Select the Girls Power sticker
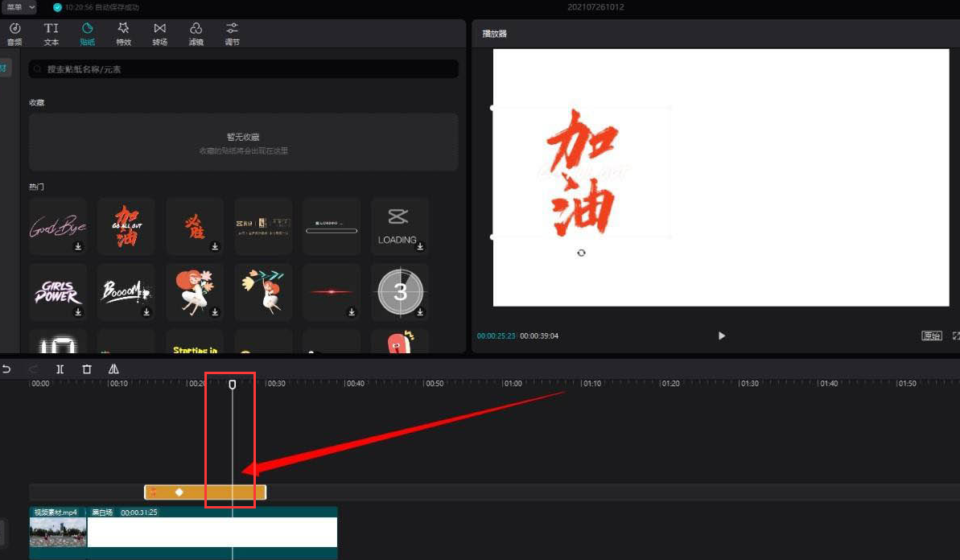This screenshot has height=560, width=960. tap(58, 292)
